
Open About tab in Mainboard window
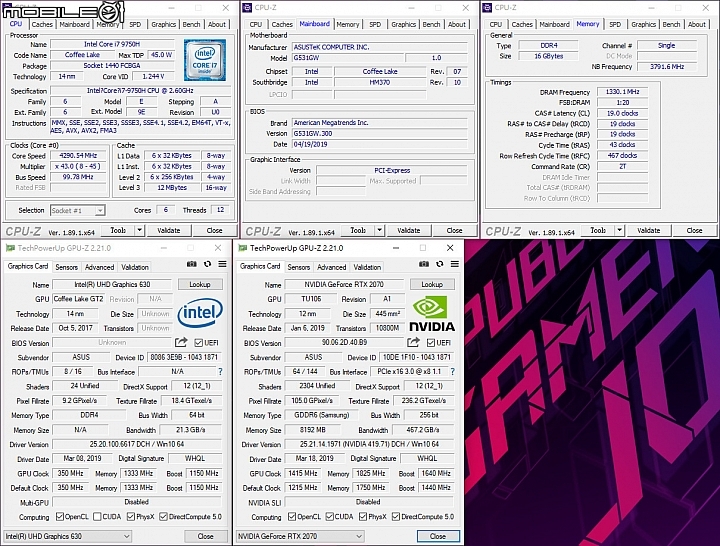pos(457,24)
